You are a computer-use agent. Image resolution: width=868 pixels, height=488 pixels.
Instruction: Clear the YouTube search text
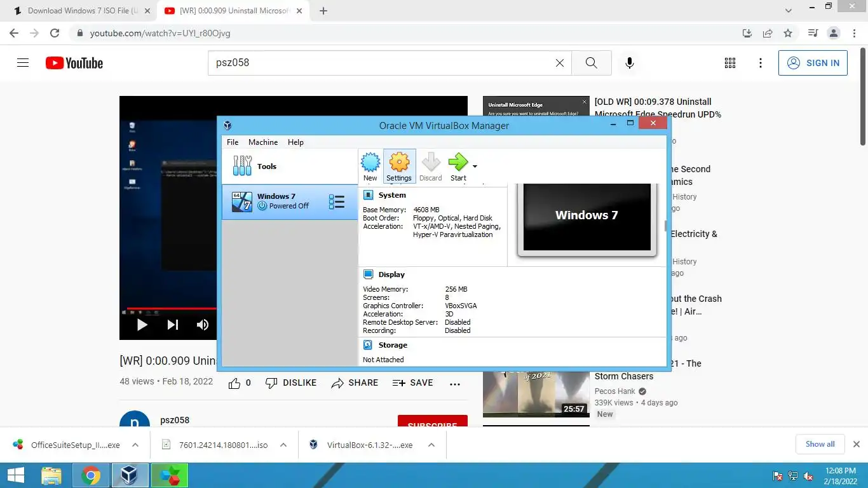[x=560, y=63]
